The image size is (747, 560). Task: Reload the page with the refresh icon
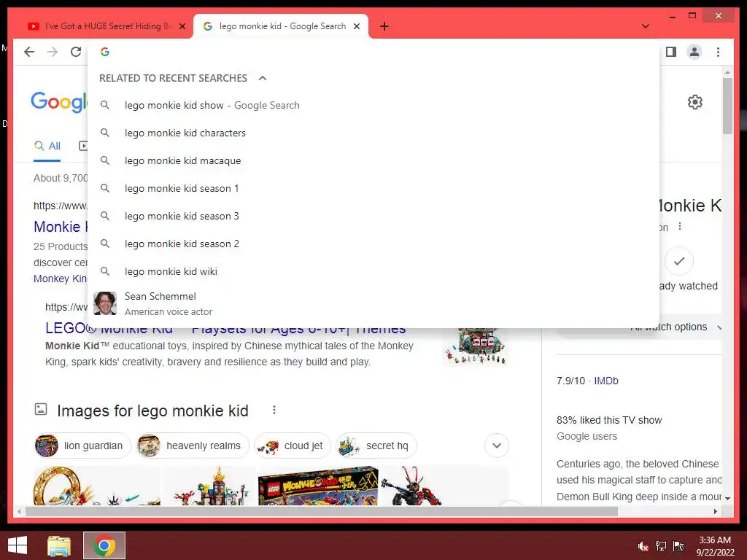[76, 52]
